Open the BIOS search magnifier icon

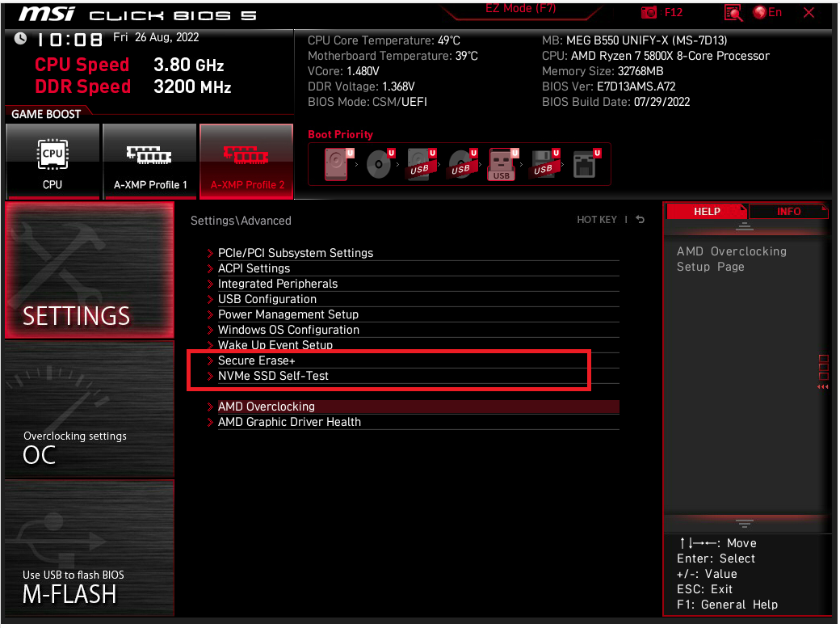tap(733, 13)
